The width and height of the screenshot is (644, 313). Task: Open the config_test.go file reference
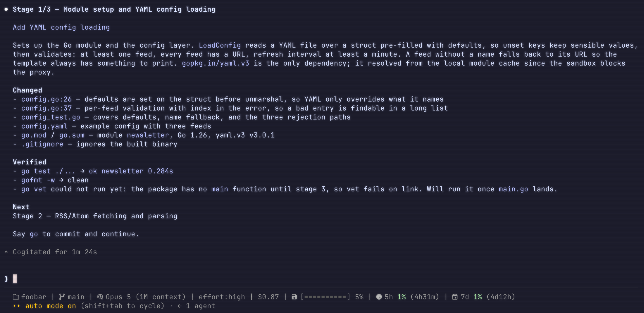click(51, 117)
